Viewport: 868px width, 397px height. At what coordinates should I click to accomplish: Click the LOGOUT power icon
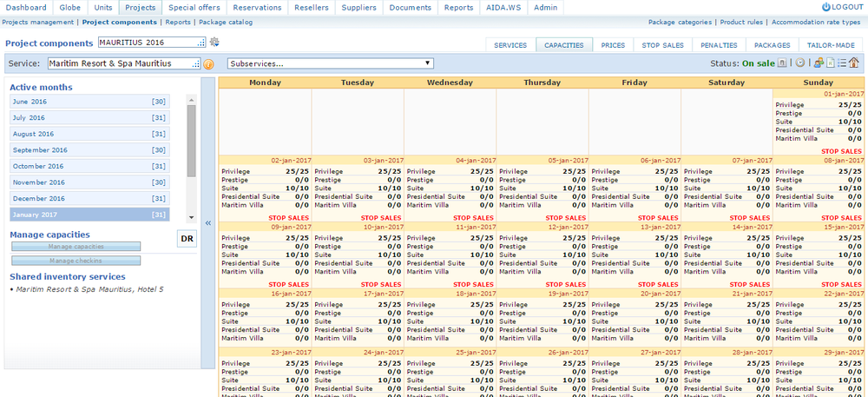click(x=826, y=7)
